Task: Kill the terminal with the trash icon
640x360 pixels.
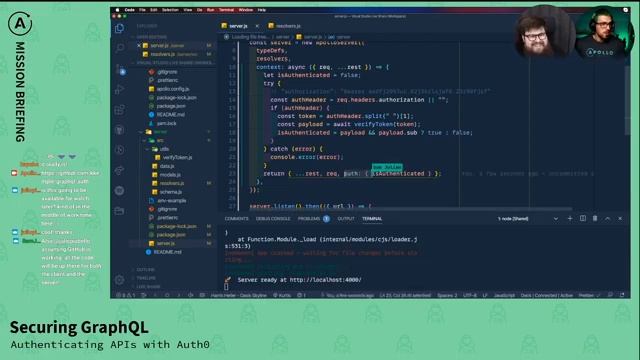Action: 595,219
